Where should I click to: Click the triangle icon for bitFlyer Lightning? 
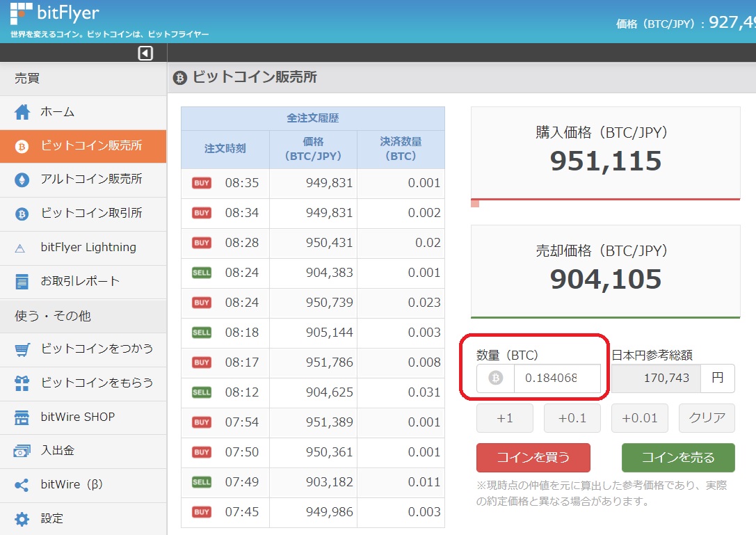[20, 248]
